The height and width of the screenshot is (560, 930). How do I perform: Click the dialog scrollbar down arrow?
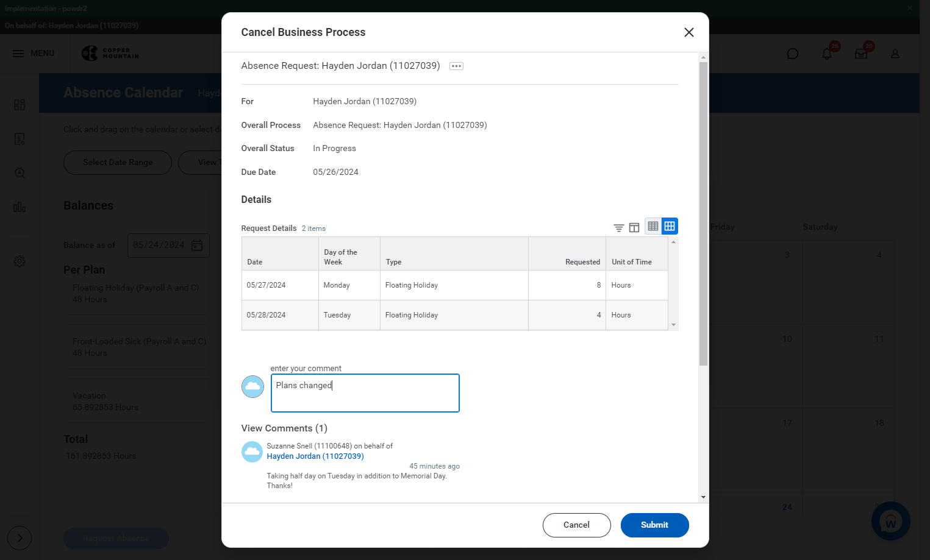703,497
